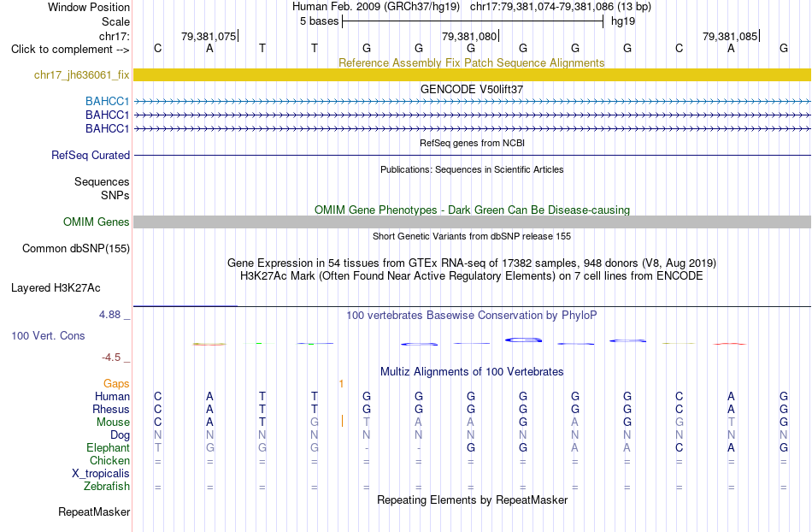Select the X_tropicalis species label
The height and width of the screenshot is (532, 812).
(101, 474)
